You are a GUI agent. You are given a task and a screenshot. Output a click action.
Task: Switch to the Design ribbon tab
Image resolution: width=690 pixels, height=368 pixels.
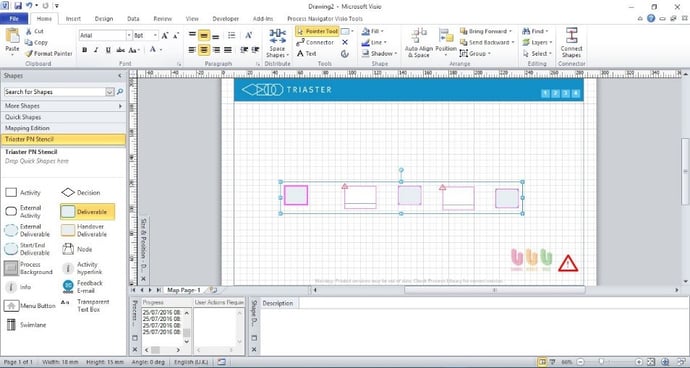(104, 19)
